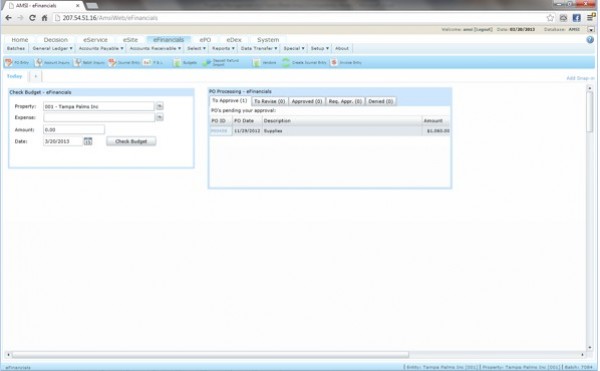
Task: Go to the browser home icon
Action: 44,18
